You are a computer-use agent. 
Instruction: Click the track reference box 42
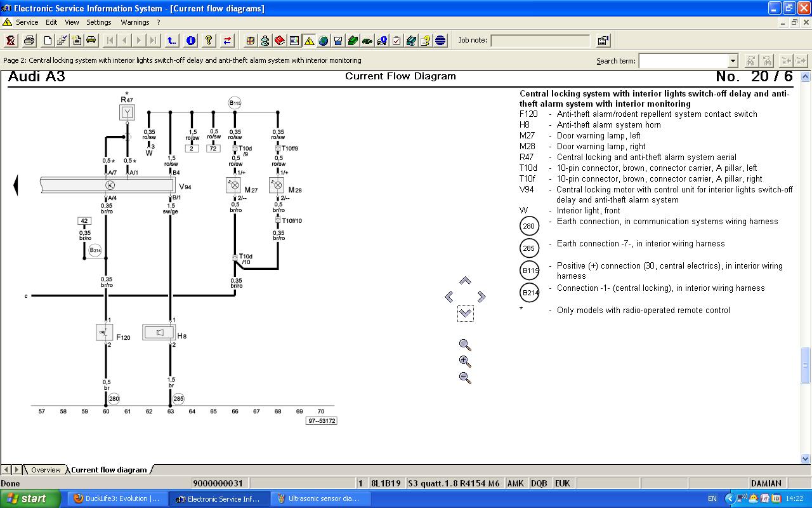[x=84, y=221]
